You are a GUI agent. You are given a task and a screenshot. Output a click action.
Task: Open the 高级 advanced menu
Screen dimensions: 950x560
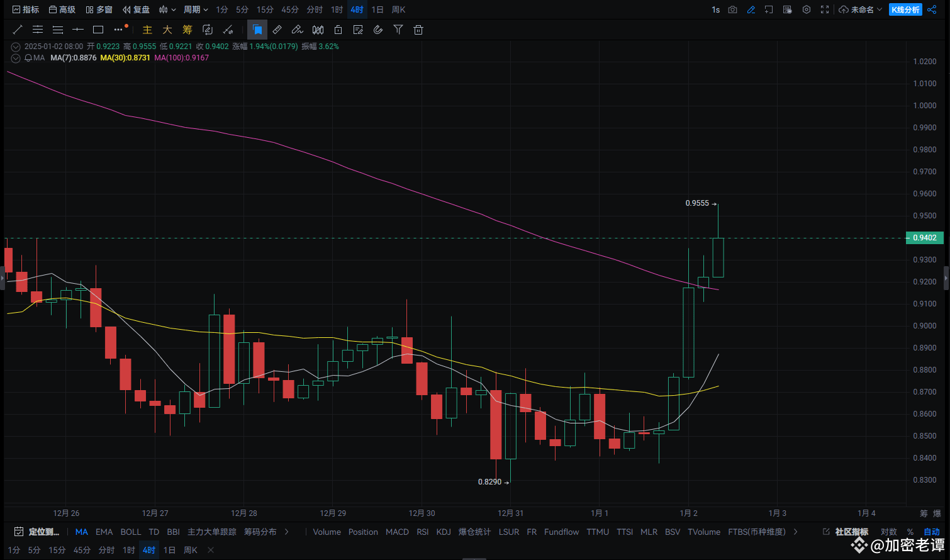tap(62, 9)
